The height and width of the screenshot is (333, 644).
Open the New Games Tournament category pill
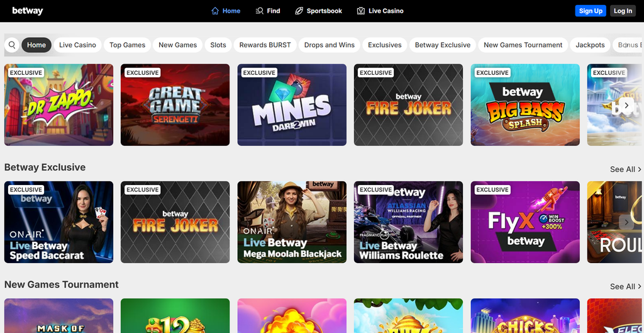[523, 45]
